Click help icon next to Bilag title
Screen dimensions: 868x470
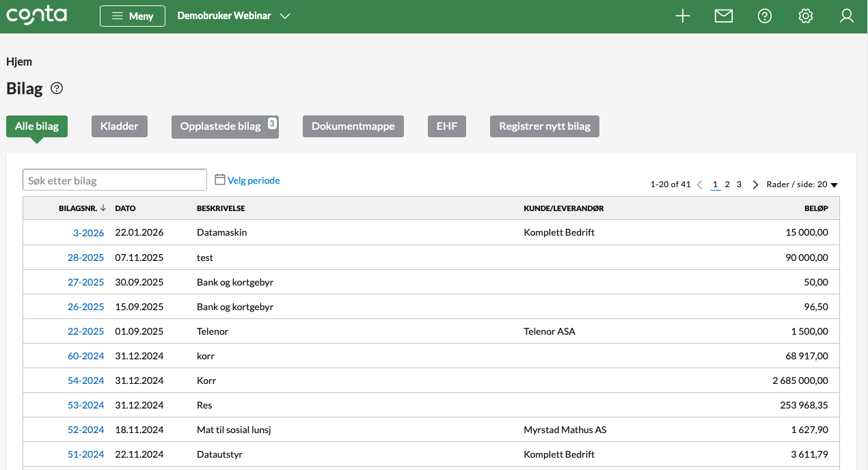(57, 88)
